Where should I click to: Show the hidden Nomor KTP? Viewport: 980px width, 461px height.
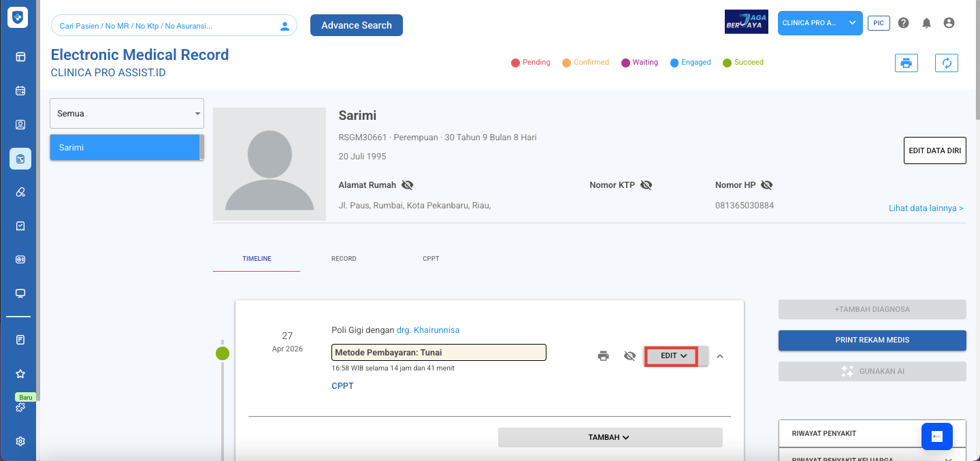click(x=646, y=185)
